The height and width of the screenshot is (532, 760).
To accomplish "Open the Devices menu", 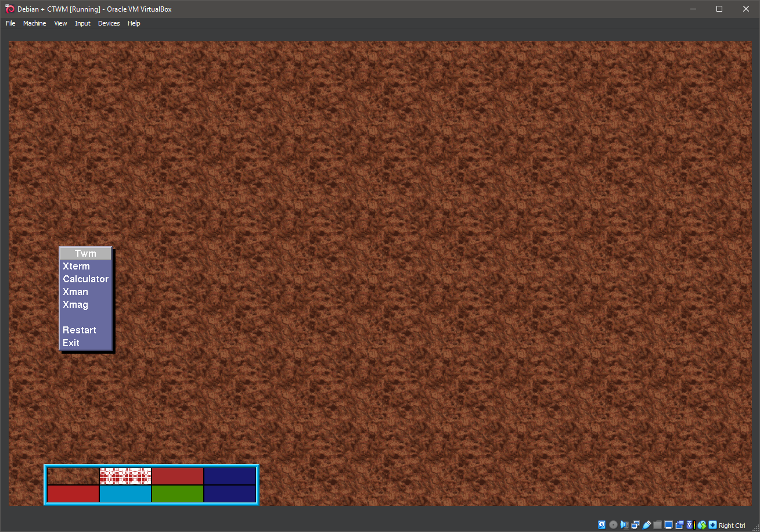I will pyautogui.click(x=109, y=23).
